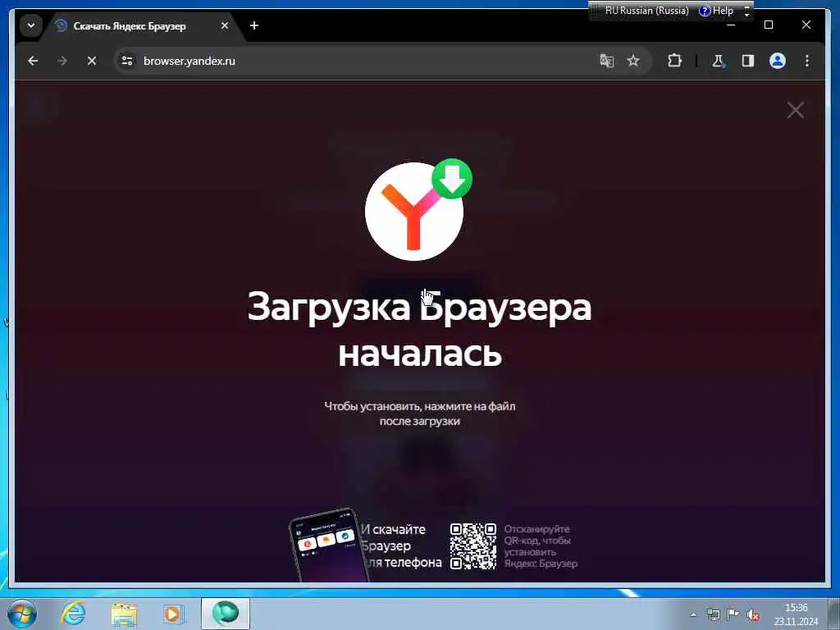Maximize the browser window

[769, 25]
